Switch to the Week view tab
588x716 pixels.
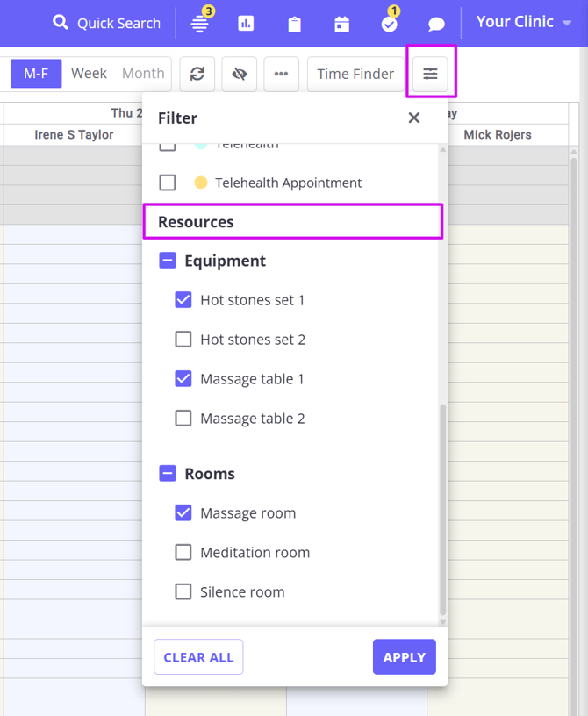click(89, 74)
